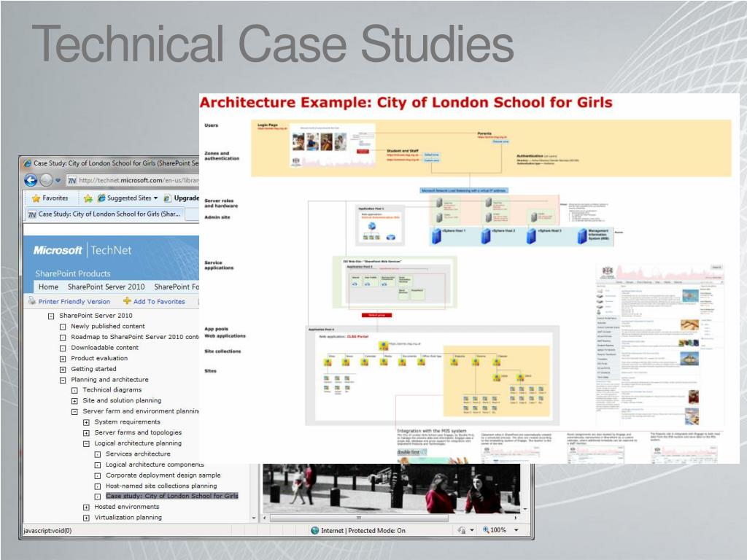Collapse the SharePoint Server 2010 tree node
The image size is (747, 560).
[x=51, y=316]
